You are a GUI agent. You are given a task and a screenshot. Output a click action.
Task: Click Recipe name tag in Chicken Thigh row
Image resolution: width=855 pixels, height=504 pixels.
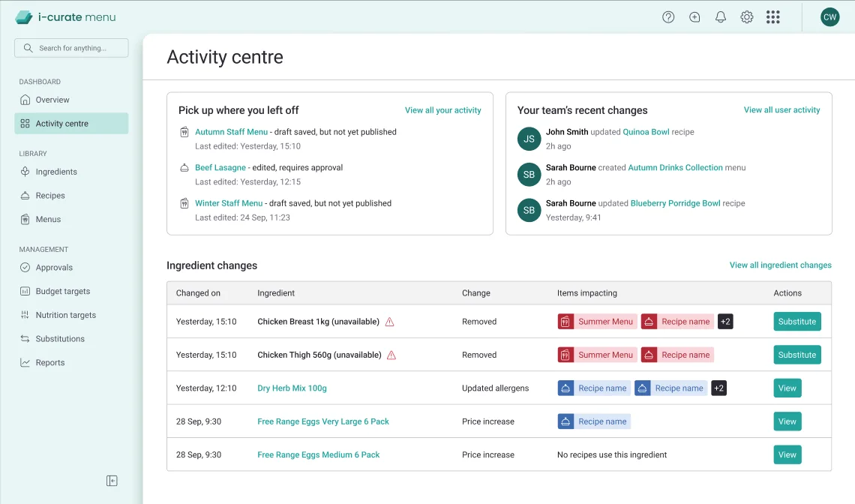click(x=677, y=355)
